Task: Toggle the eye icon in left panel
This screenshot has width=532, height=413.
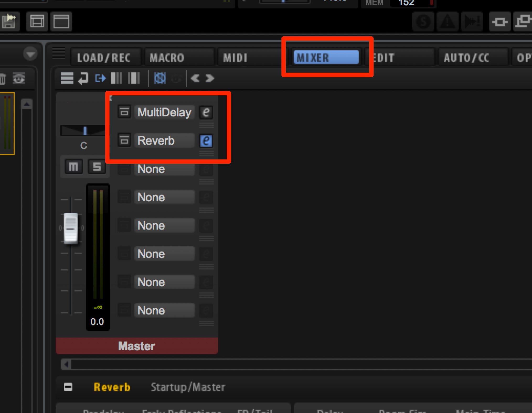Action: pos(19,78)
